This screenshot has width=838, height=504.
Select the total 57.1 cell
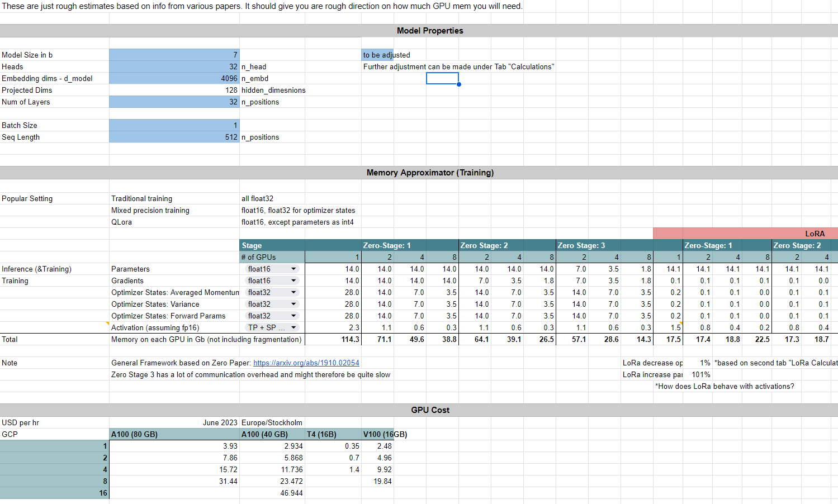(x=572, y=339)
